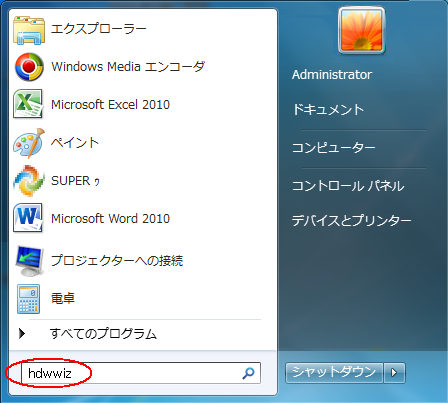
Task: Open ドキュメント (Documents)
Action: tap(328, 110)
